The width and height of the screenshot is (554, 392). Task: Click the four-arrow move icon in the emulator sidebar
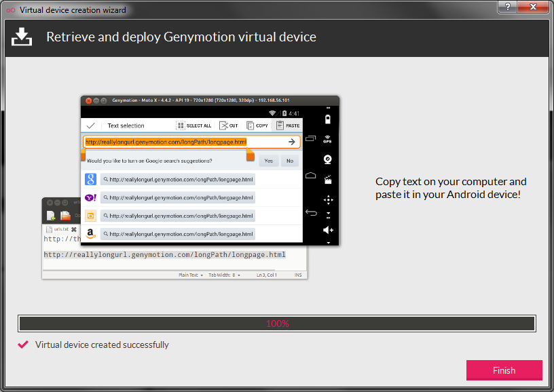[x=328, y=200]
